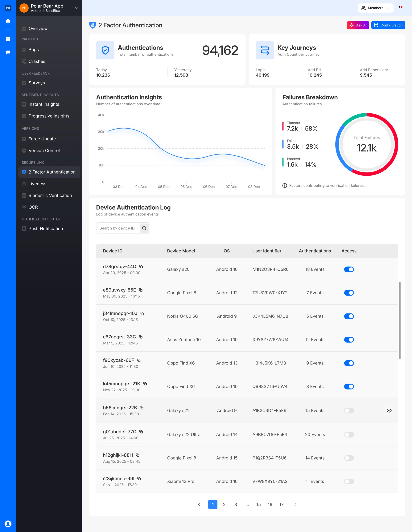This screenshot has height=532, width=412.
Task: Click the search magnifier icon
Action: coord(144,228)
